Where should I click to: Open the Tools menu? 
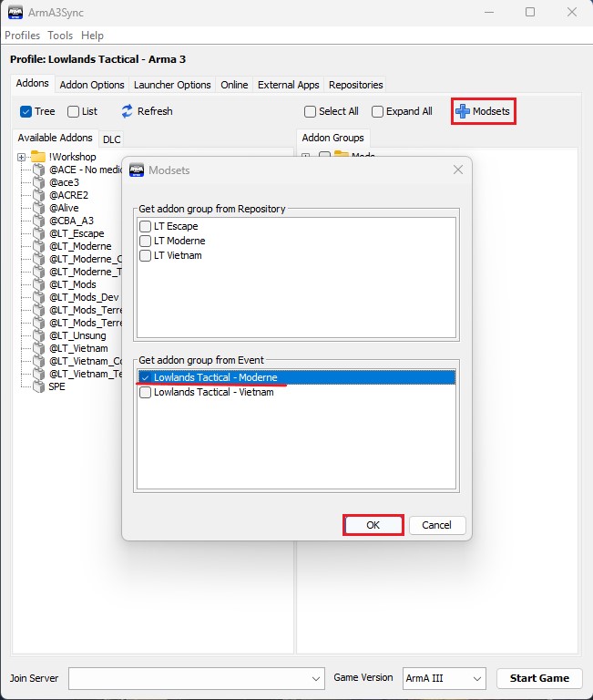60,36
